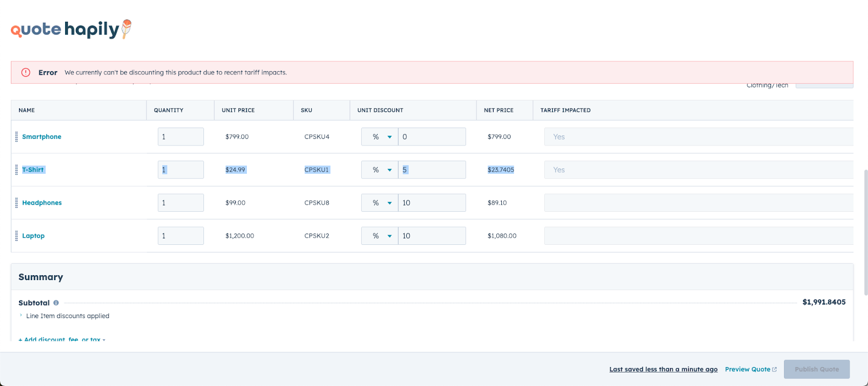Click the Subtotal info icon
This screenshot has height=386, width=868.
(x=56, y=303)
